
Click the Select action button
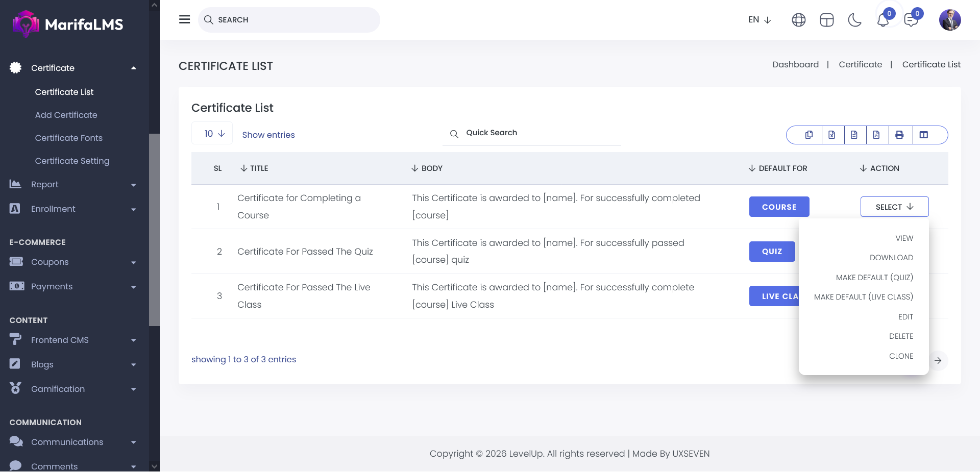tap(894, 207)
